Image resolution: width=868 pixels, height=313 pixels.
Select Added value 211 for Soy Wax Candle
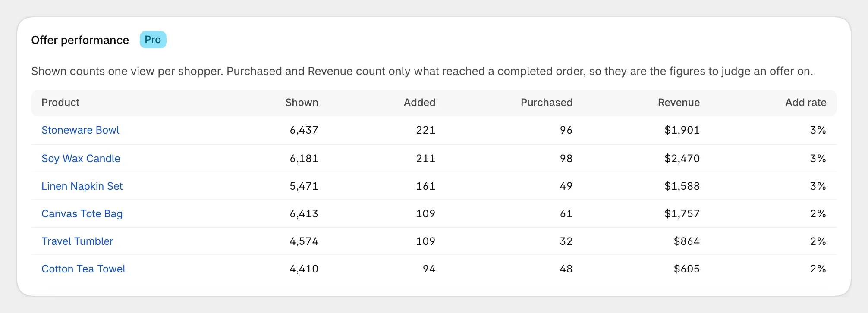(x=426, y=159)
